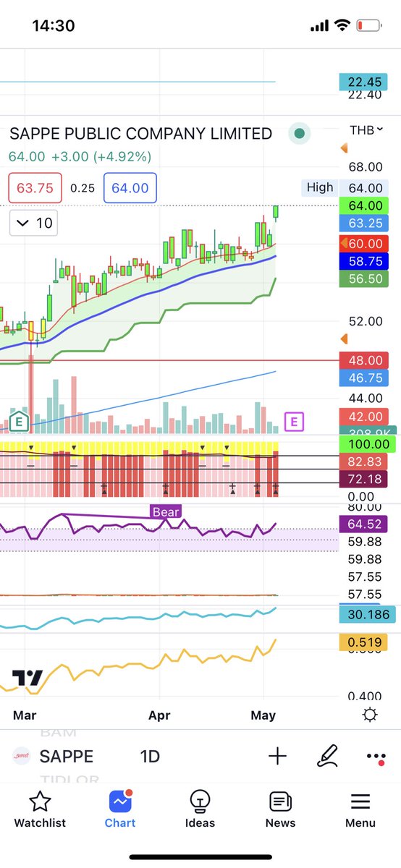Screen dimensions: 401x868
Task: Tap the 63.25 blue price label
Action: point(364,223)
